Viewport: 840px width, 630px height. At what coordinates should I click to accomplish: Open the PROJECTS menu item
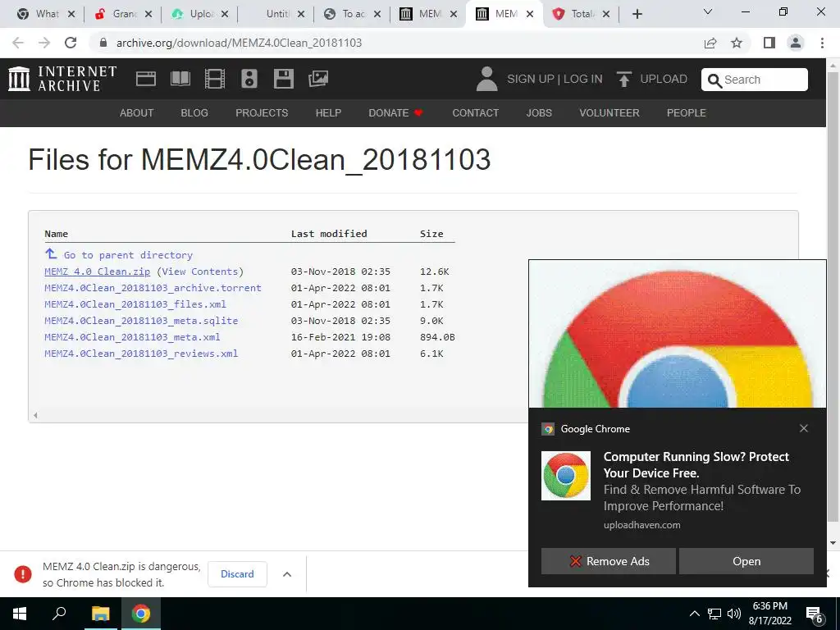[x=262, y=113]
